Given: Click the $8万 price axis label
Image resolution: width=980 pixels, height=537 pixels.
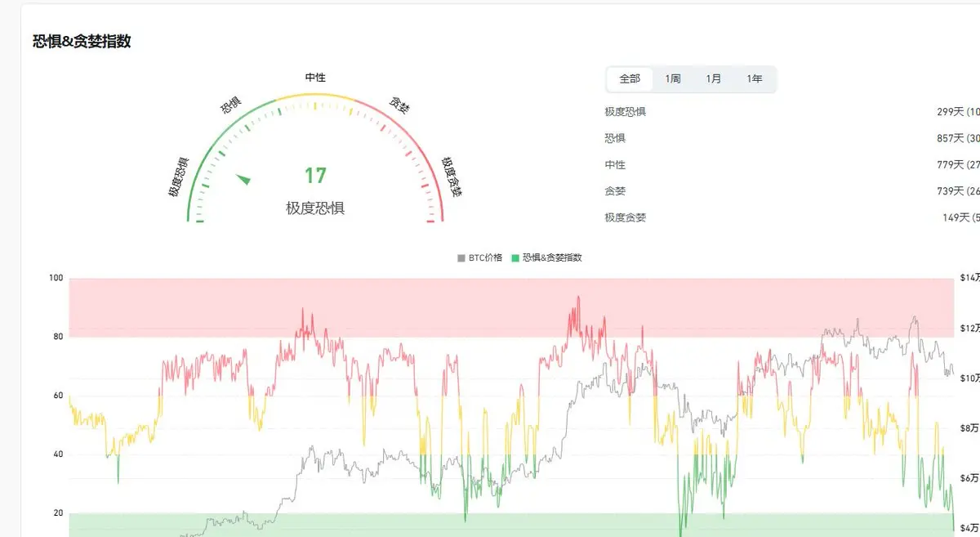Looking at the screenshot, I should [x=969, y=428].
